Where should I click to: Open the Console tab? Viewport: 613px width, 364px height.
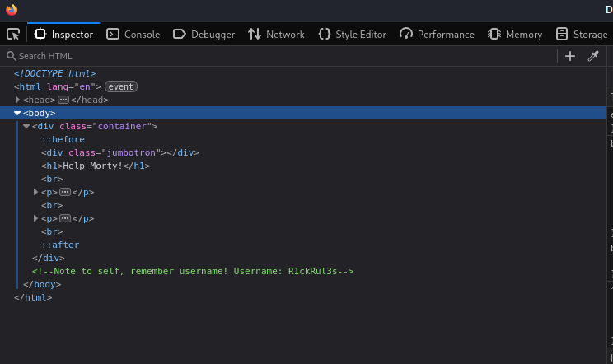click(133, 34)
